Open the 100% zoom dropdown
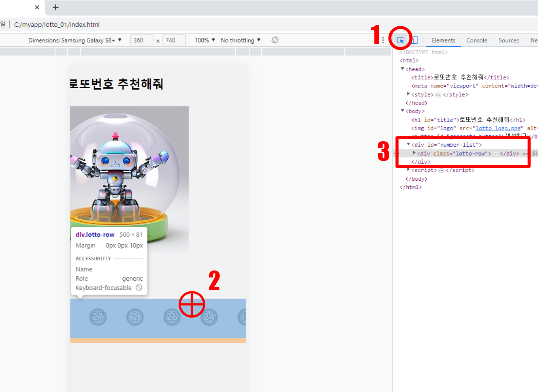The height and width of the screenshot is (392, 538). (205, 40)
